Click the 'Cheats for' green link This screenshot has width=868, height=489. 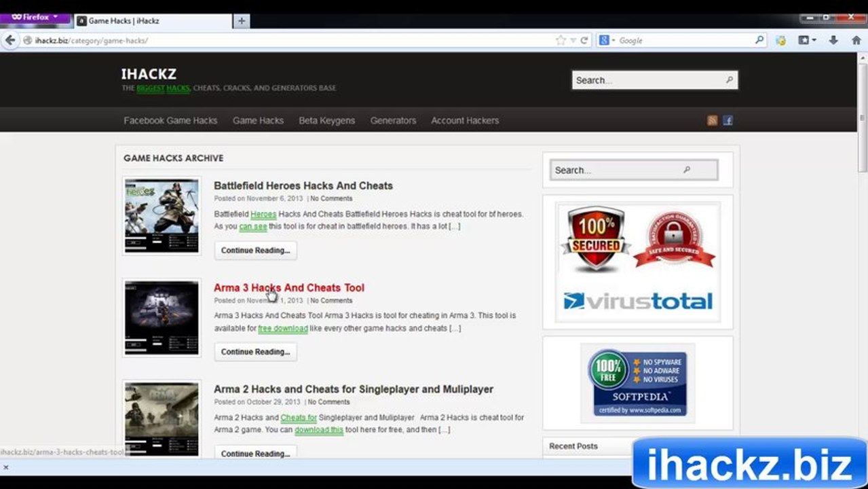[x=299, y=418]
